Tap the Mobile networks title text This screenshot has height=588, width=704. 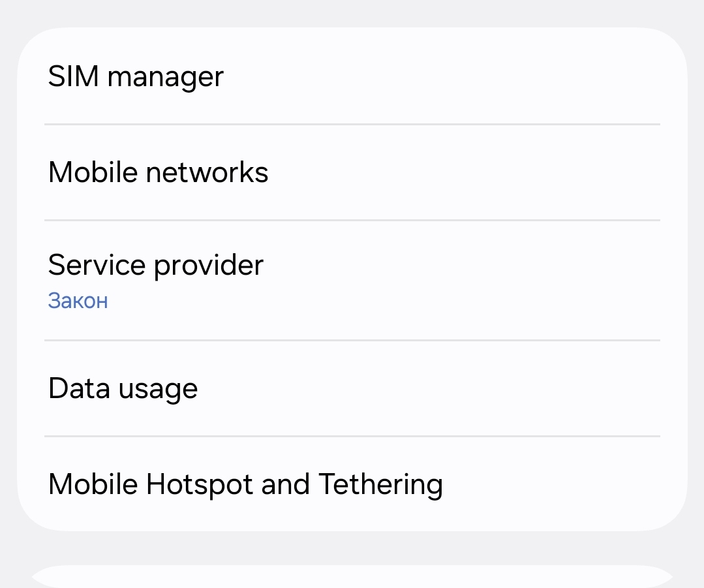point(158,172)
